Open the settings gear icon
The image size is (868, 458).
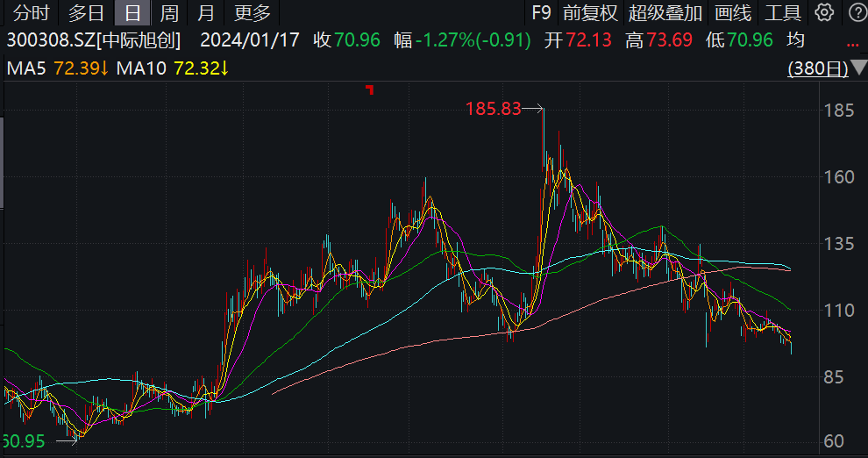click(x=824, y=12)
